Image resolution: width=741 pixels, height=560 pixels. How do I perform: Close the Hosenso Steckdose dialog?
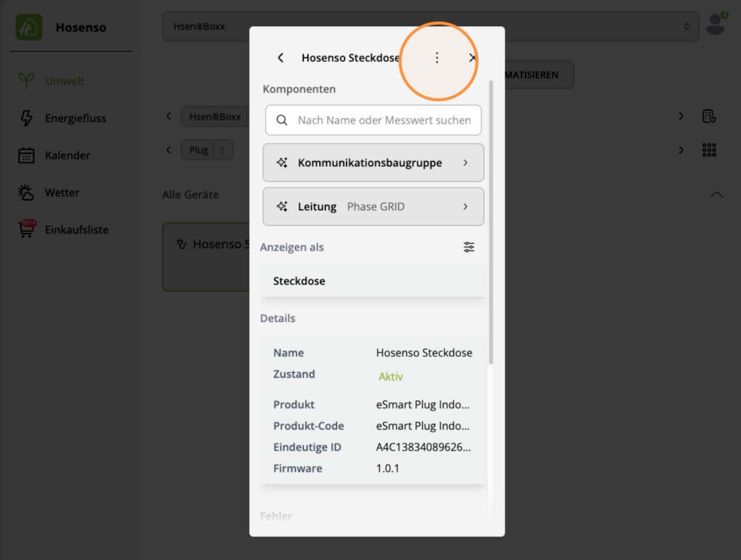[x=473, y=58]
